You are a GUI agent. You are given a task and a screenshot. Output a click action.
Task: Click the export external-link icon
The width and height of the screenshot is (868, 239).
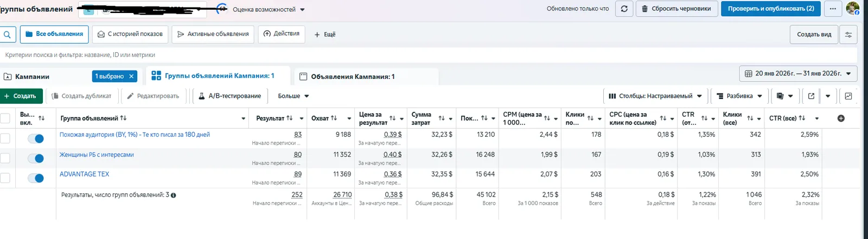tap(811, 96)
